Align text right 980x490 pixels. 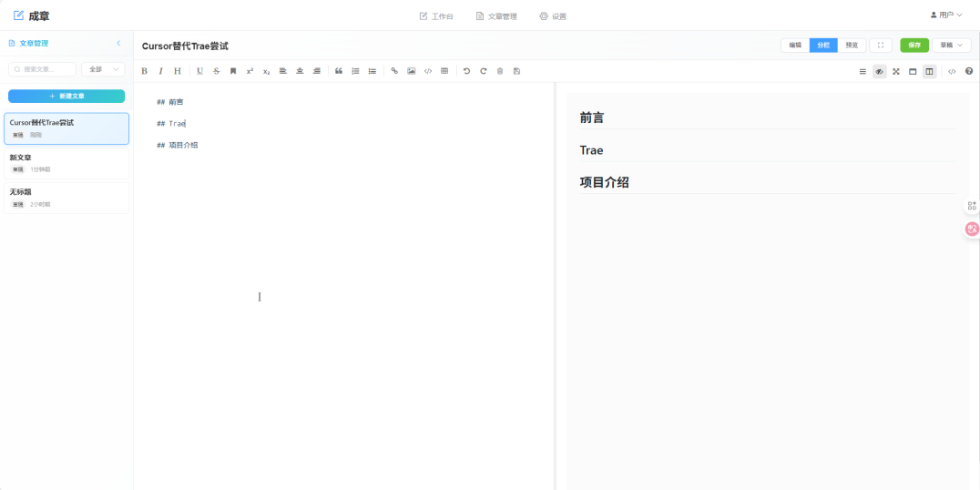click(316, 71)
